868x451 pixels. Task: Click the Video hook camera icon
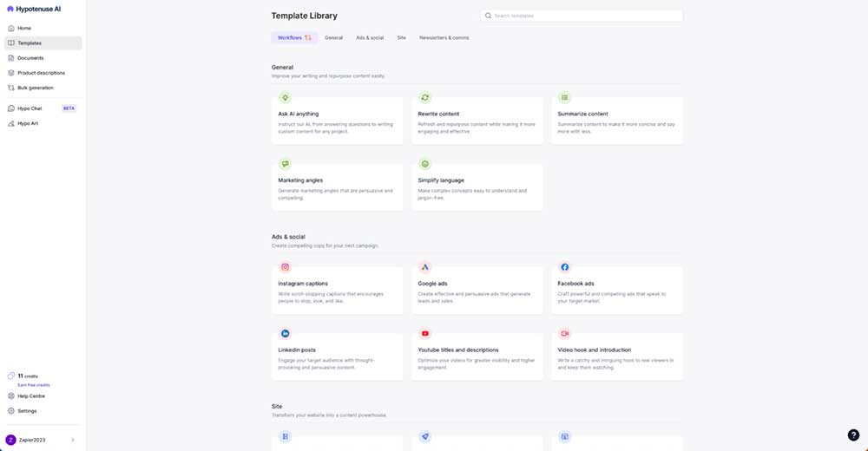tap(565, 333)
